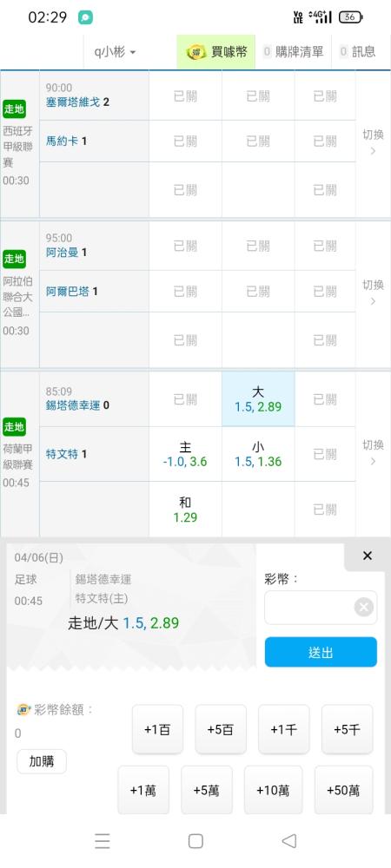The image size is (391, 868).
Task: Open the 訊息 messages tab
Action: tap(358, 52)
